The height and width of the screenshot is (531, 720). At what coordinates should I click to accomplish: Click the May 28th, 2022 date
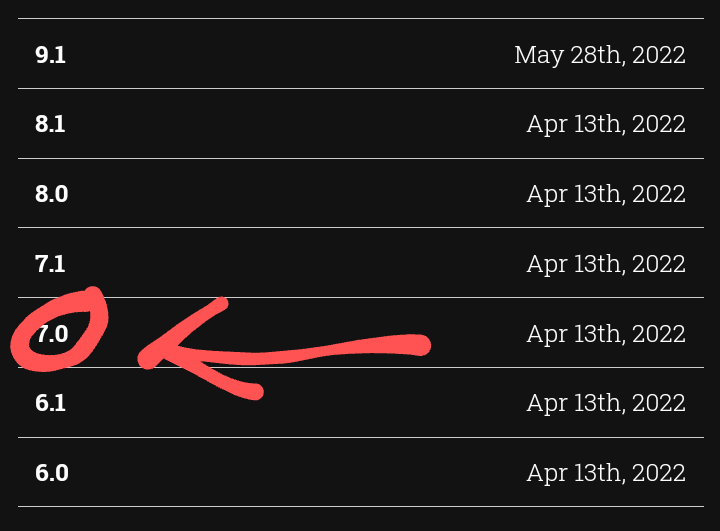pos(599,55)
